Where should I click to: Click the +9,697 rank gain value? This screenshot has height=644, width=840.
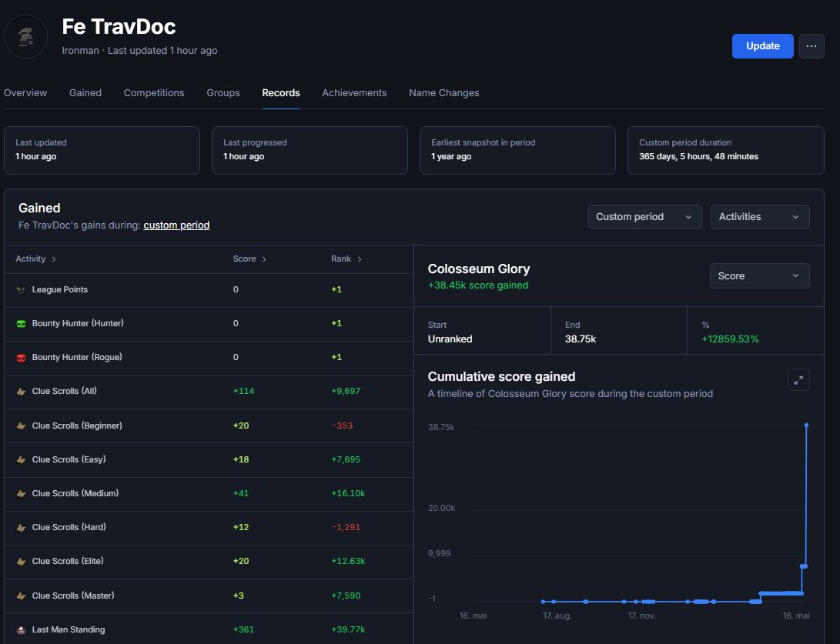[346, 392]
